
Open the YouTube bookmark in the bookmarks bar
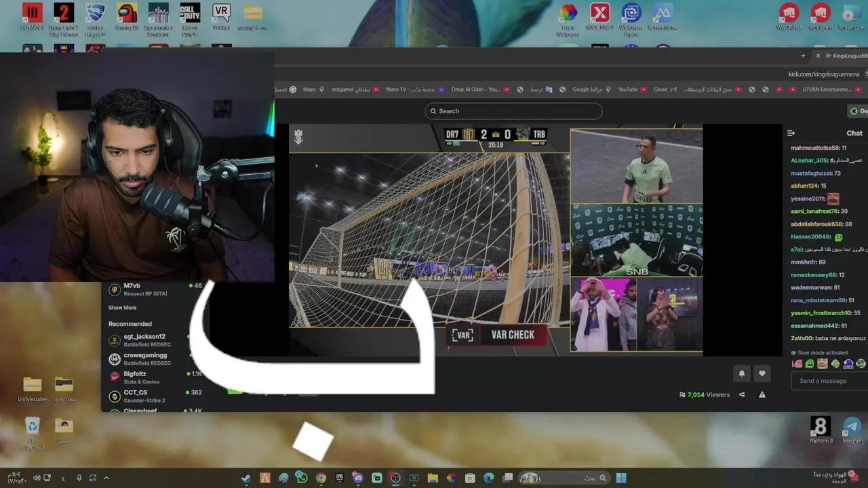click(x=627, y=89)
